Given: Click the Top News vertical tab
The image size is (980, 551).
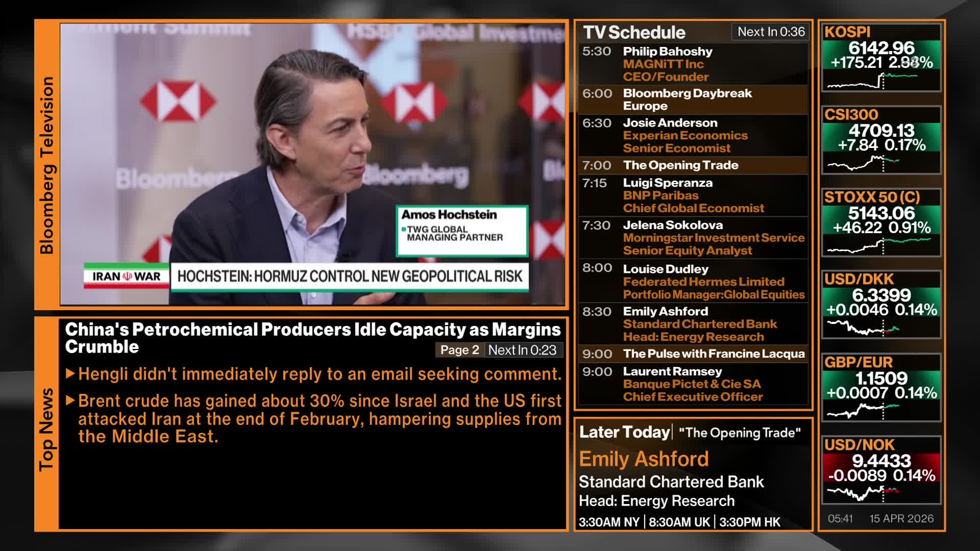Looking at the screenshot, I should [x=46, y=429].
